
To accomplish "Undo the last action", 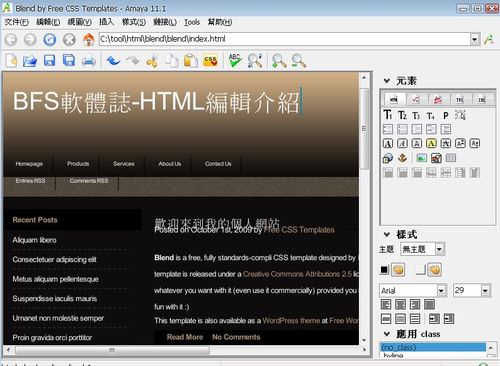I will pos(113,61).
